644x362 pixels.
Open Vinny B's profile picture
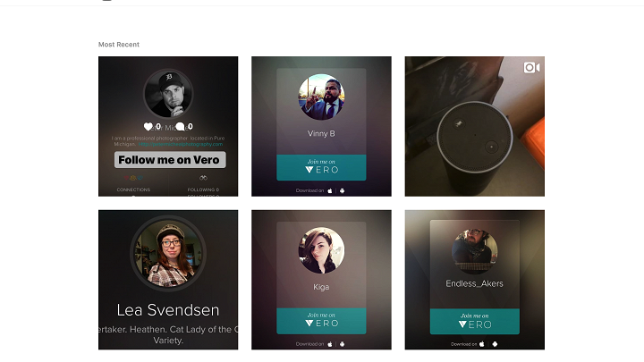click(322, 97)
